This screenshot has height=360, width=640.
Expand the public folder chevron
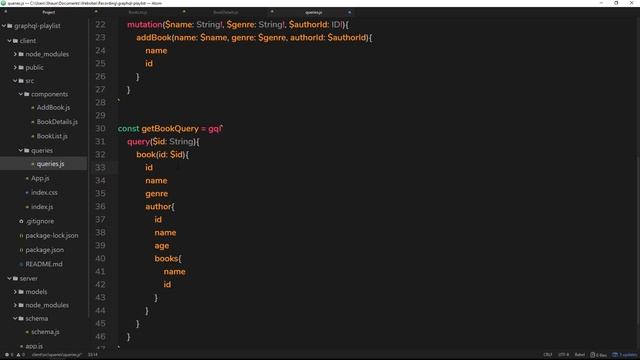15,67
